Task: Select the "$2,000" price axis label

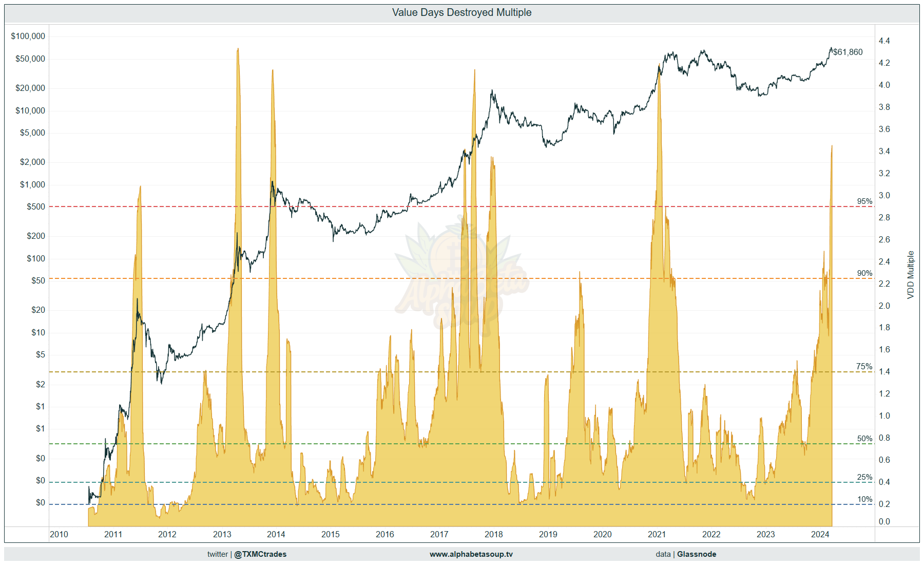Action: coord(32,162)
